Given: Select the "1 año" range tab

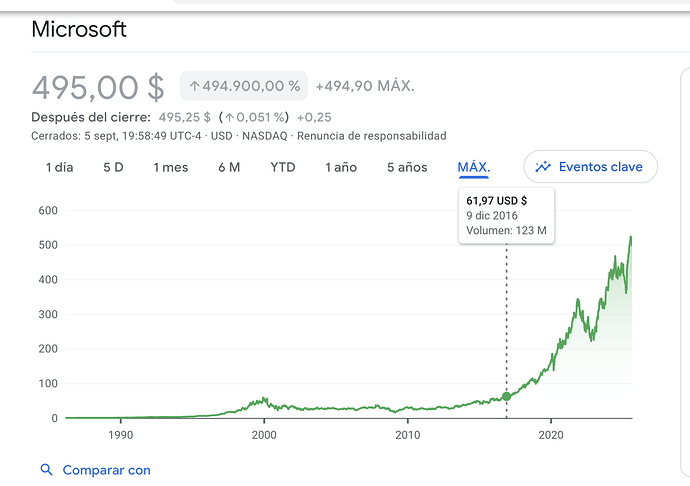Looking at the screenshot, I should (x=341, y=167).
